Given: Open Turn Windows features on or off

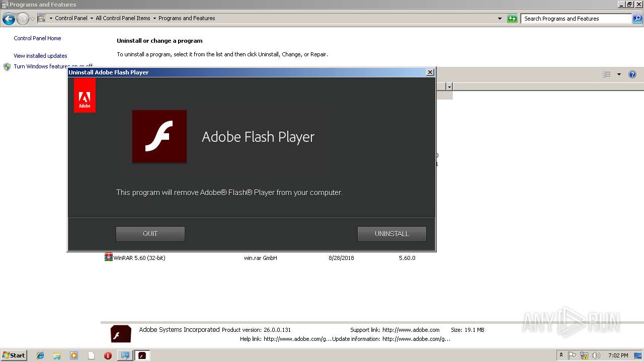Looking at the screenshot, I should tap(53, 66).
